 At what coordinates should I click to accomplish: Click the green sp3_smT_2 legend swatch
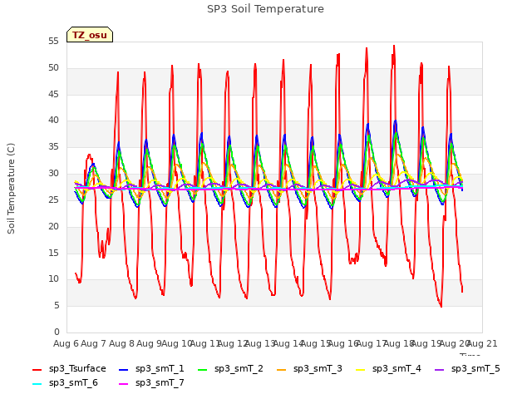(203, 369)
